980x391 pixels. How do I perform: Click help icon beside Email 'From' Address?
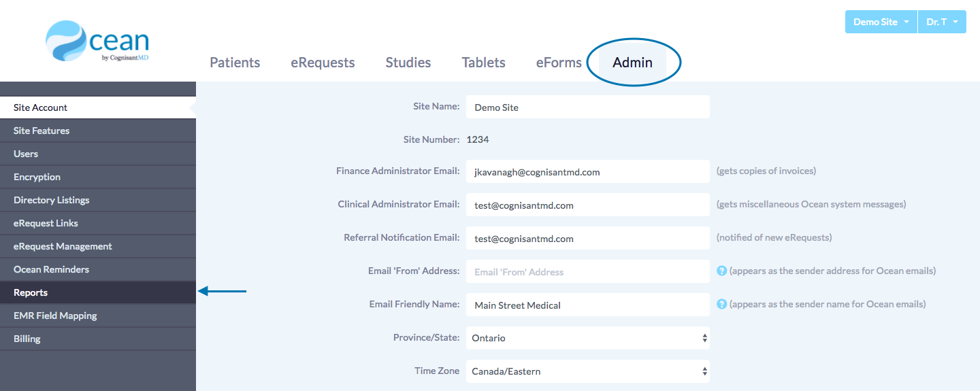pos(721,271)
